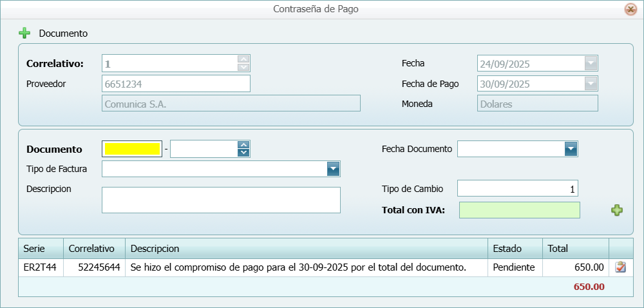Image resolution: width=644 pixels, height=308 pixels.
Task: Select the Pendiente status cell
Action: [515, 267]
